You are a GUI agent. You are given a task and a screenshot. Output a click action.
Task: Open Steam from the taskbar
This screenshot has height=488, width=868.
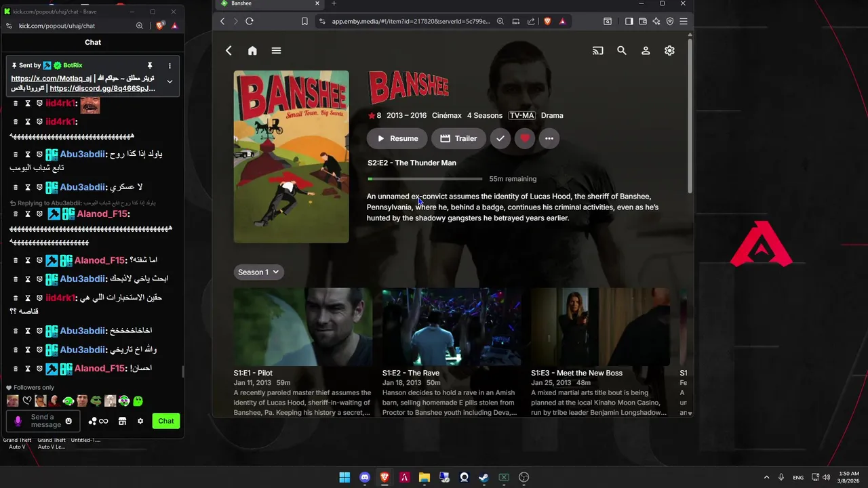[x=484, y=477]
